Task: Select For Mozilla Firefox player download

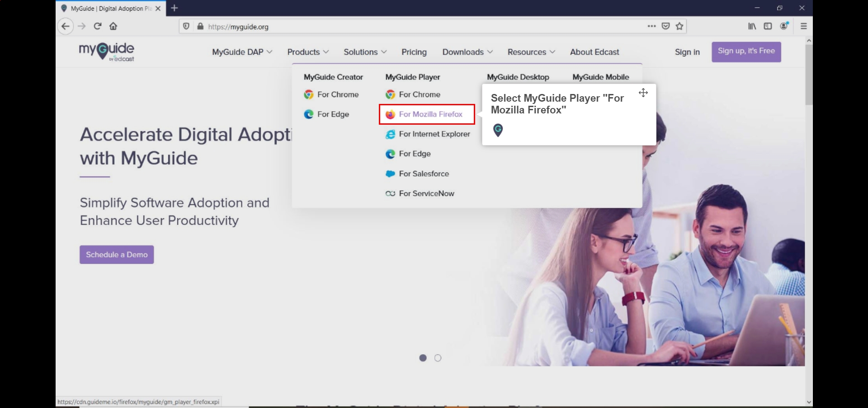Action: coord(427,114)
